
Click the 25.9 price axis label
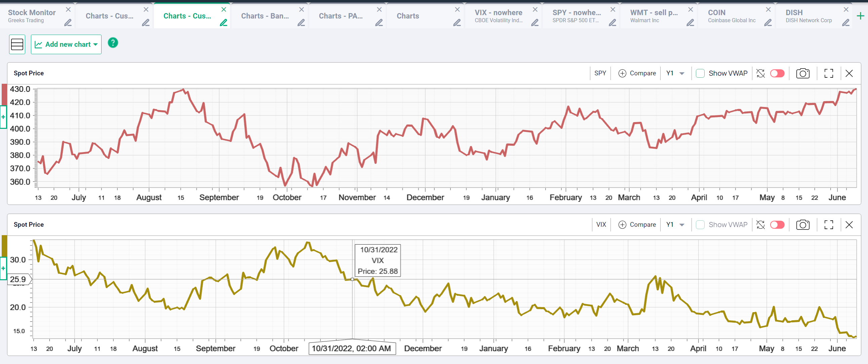19,279
